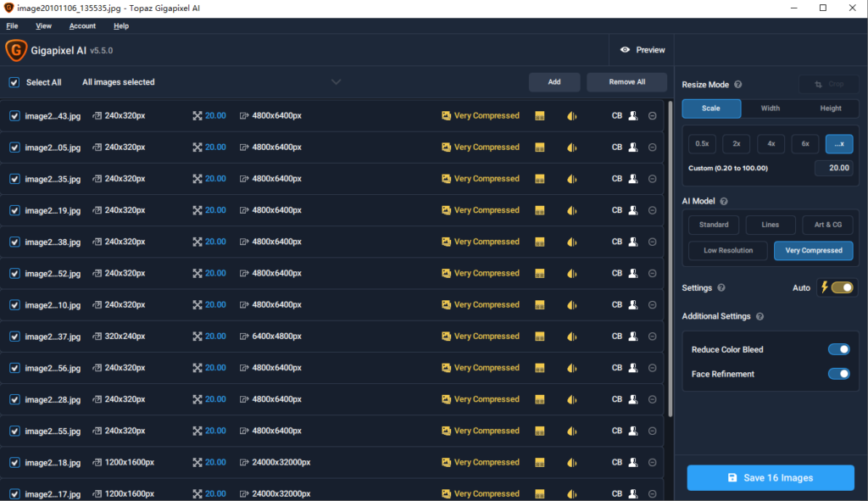Click the face icon in image2...19.jpg row

[x=632, y=210]
